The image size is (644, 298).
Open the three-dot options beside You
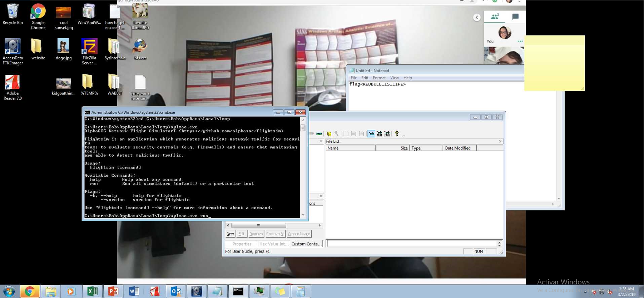520,41
